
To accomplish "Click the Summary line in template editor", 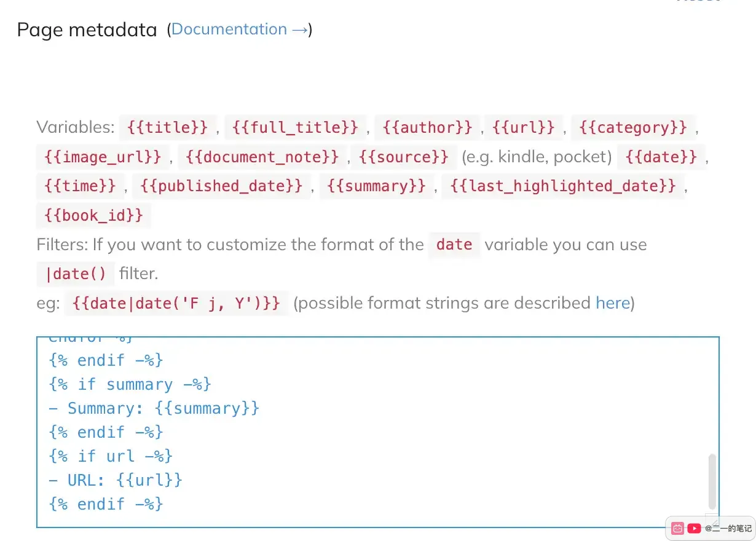I will [154, 408].
